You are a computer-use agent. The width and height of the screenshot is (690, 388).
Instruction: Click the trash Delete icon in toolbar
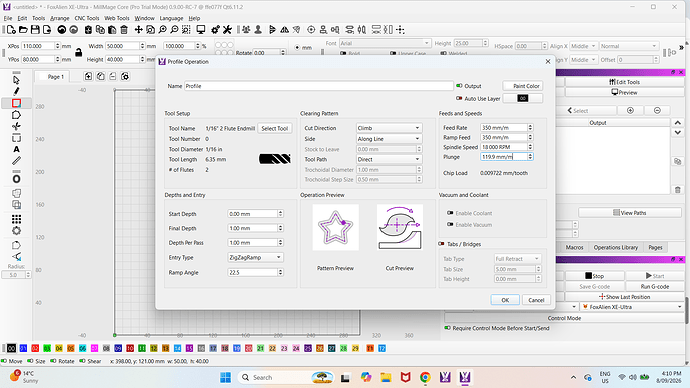(x=124, y=30)
